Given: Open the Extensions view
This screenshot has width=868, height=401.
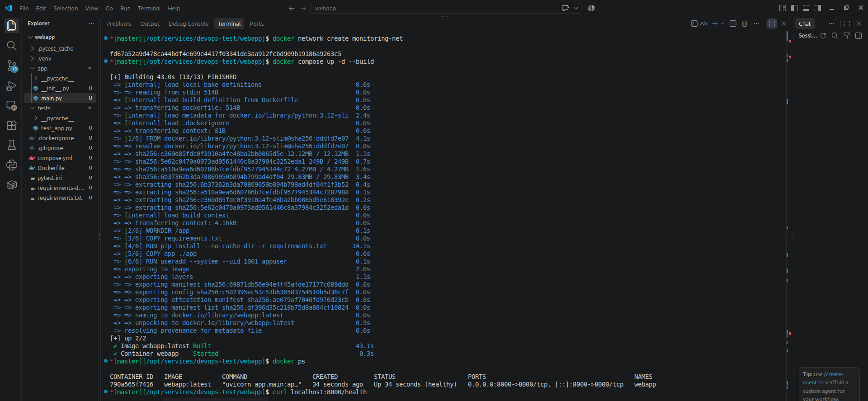Looking at the screenshot, I should [12, 125].
